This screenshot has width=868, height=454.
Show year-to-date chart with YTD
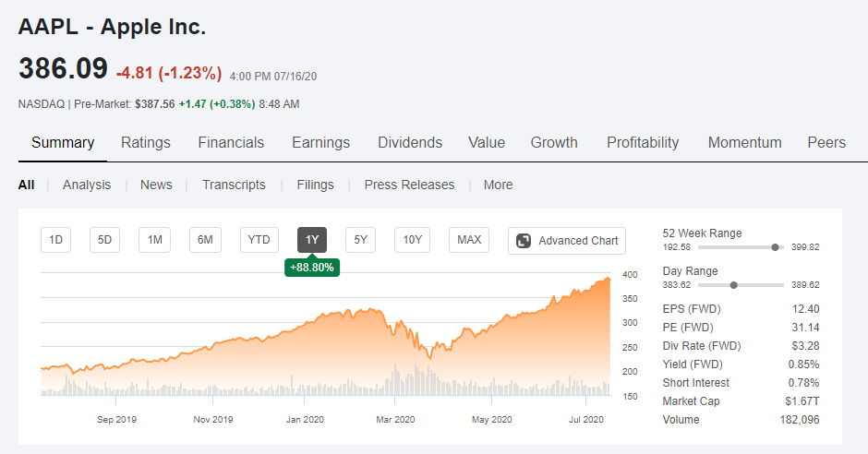tap(259, 241)
